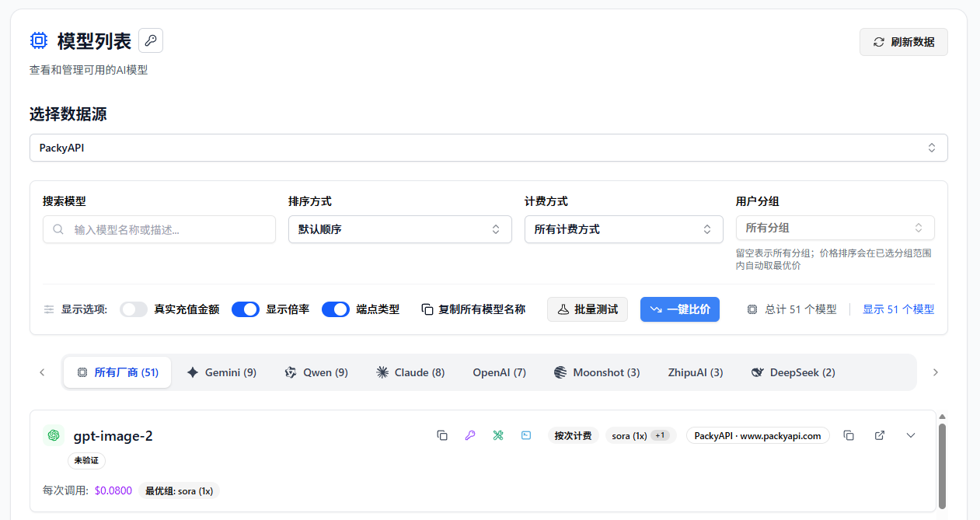Screen dimensions: 980x520
Task: Click 复制所有模型名称 copy button
Action: tap(473, 309)
